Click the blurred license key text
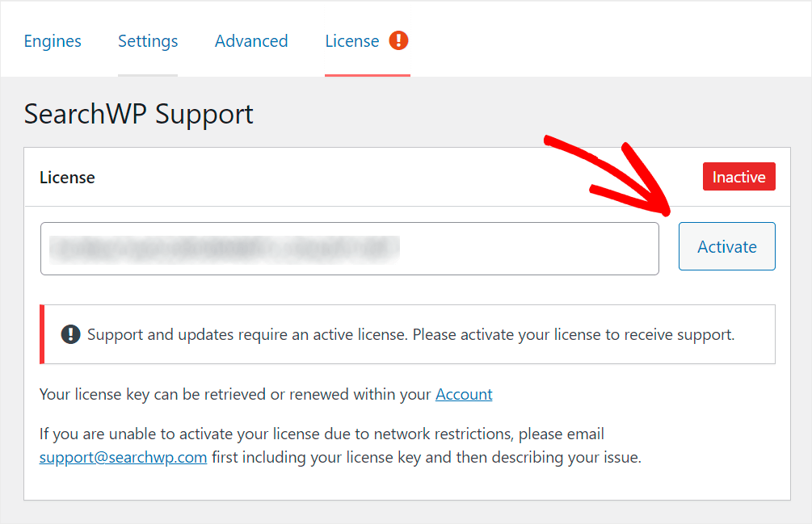 point(225,249)
